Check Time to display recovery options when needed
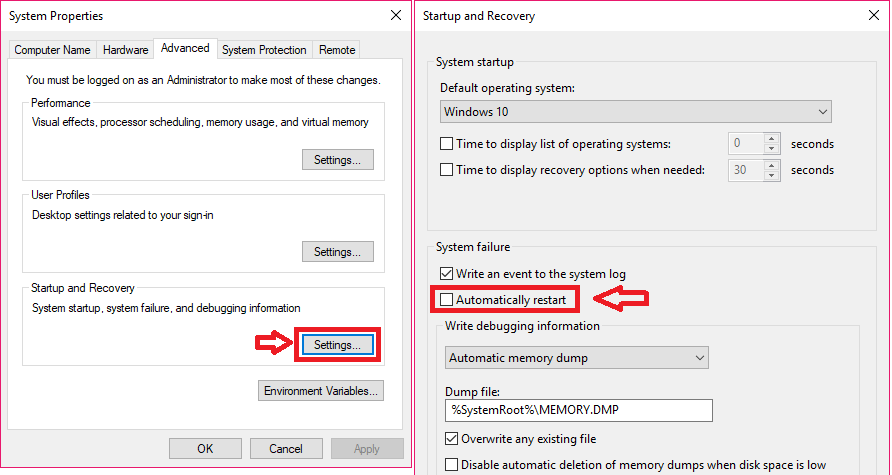The height and width of the screenshot is (475, 892). coord(447,170)
